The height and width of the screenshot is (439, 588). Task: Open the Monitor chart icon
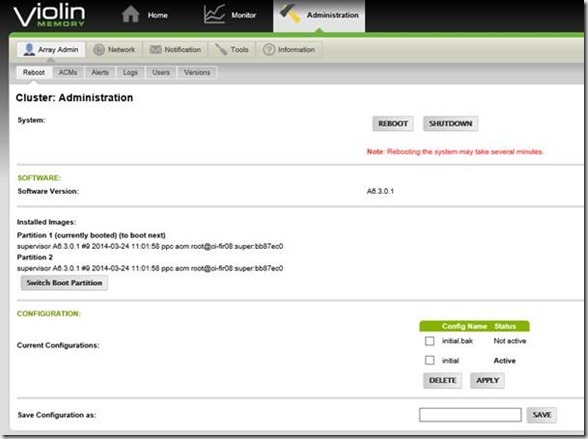[214, 14]
